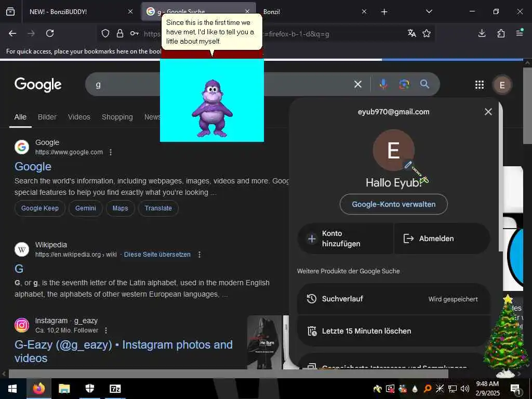Viewport: 532px width, 399px height.
Task: Open 7-Zip from the taskbar
Action: point(115,389)
